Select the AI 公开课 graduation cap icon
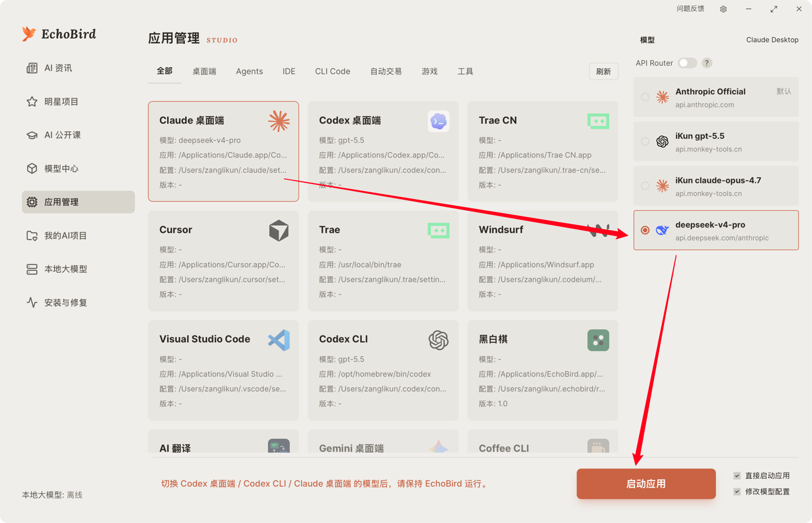This screenshot has width=812, height=523. click(x=32, y=135)
